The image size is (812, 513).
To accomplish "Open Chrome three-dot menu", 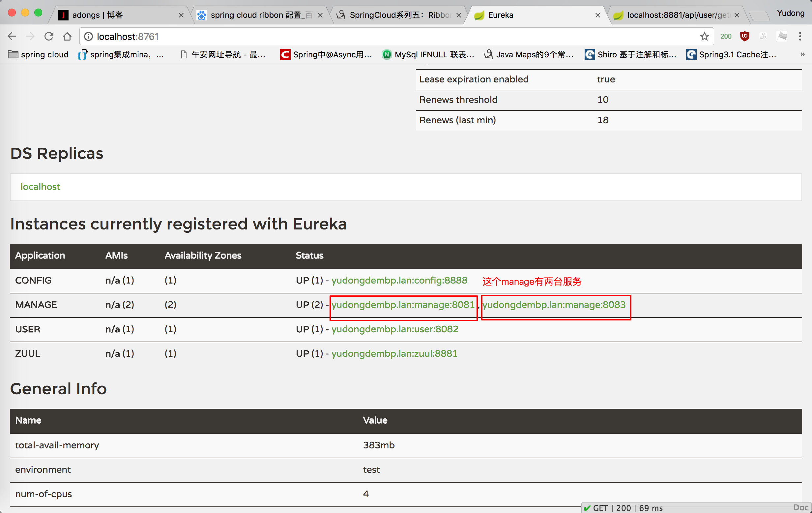I will 800,36.
